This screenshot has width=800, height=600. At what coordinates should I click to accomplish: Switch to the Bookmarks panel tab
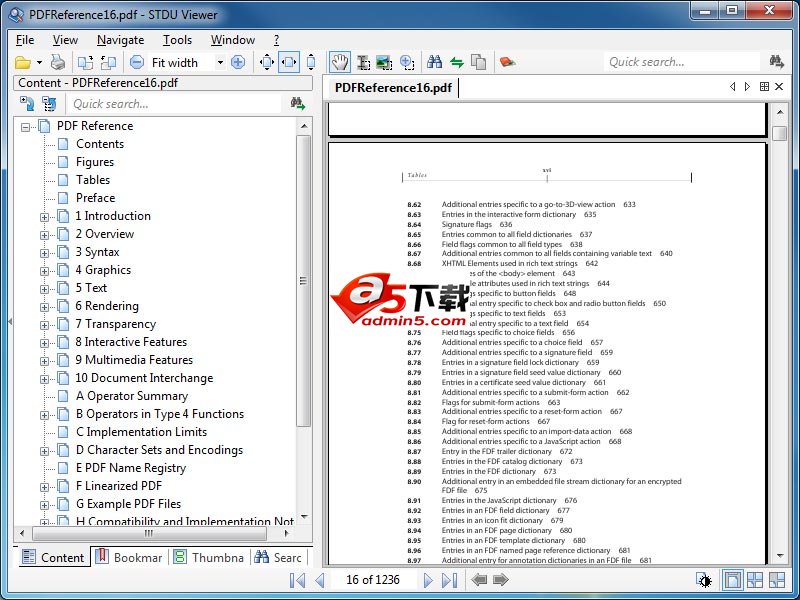coord(129,557)
